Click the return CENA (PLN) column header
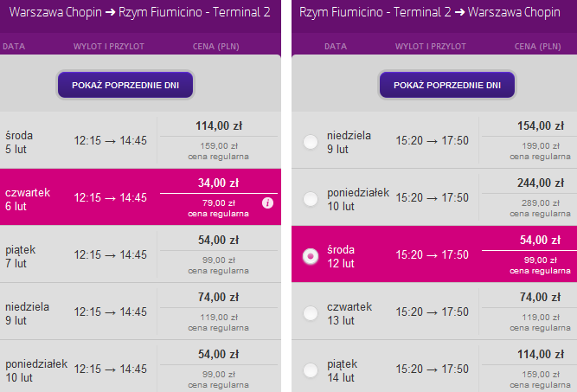The height and width of the screenshot is (392, 577). (x=537, y=47)
